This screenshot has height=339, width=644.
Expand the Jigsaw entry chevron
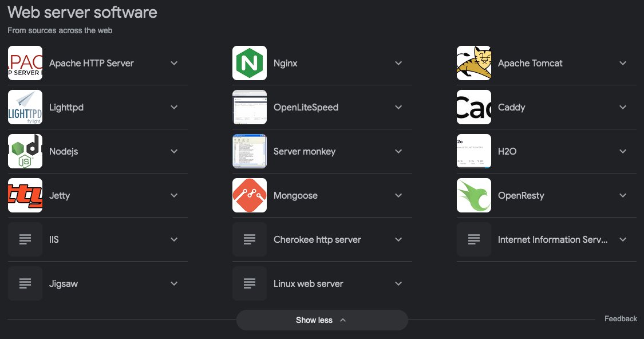pyautogui.click(x=174, y=283)
